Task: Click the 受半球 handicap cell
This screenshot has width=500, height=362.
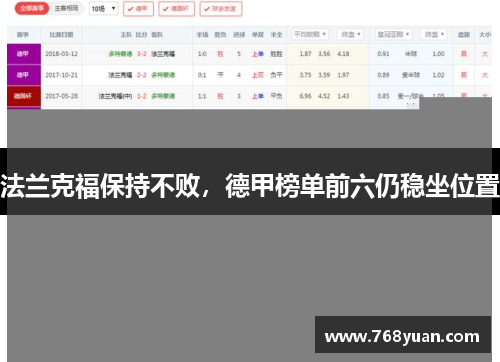Action: [411, 75]
